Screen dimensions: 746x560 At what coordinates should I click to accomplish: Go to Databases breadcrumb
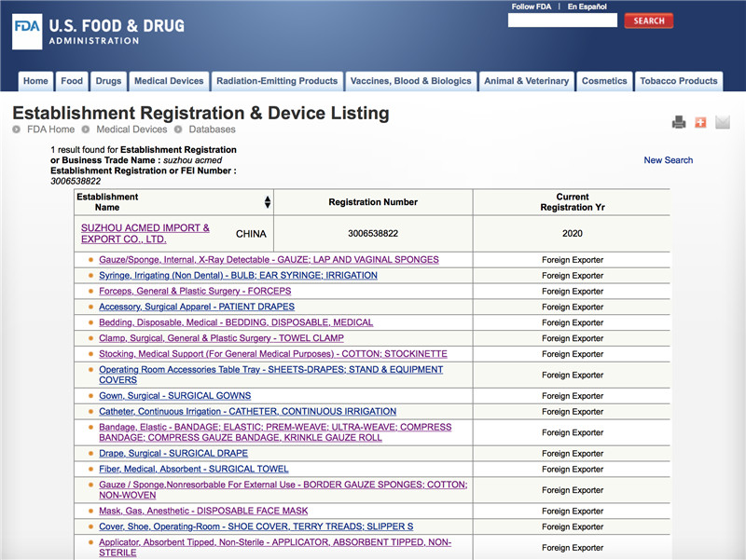213,130
